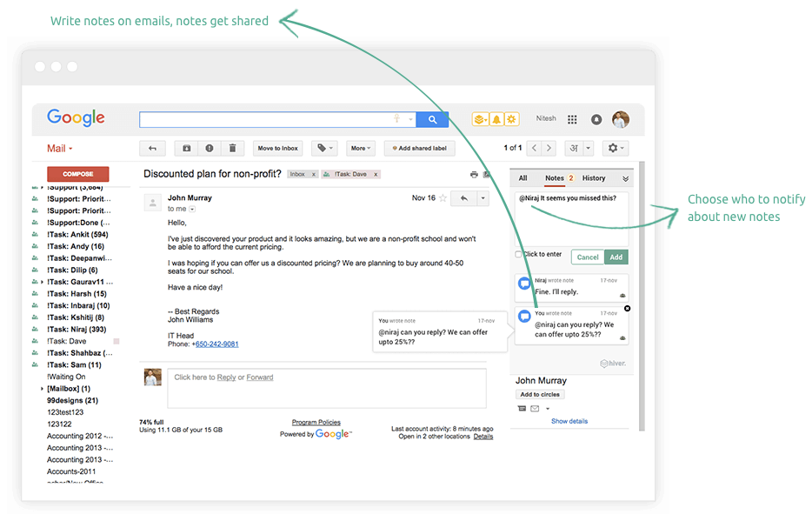Viewport: 812px width, 514px height.
Task: Click Add to circles button
Action: pyautogui.click(x=540, y=395)
